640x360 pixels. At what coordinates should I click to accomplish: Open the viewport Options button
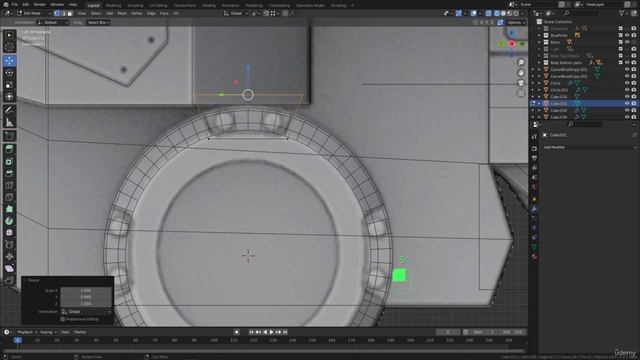pyautogui.click(x=516, y=22)
